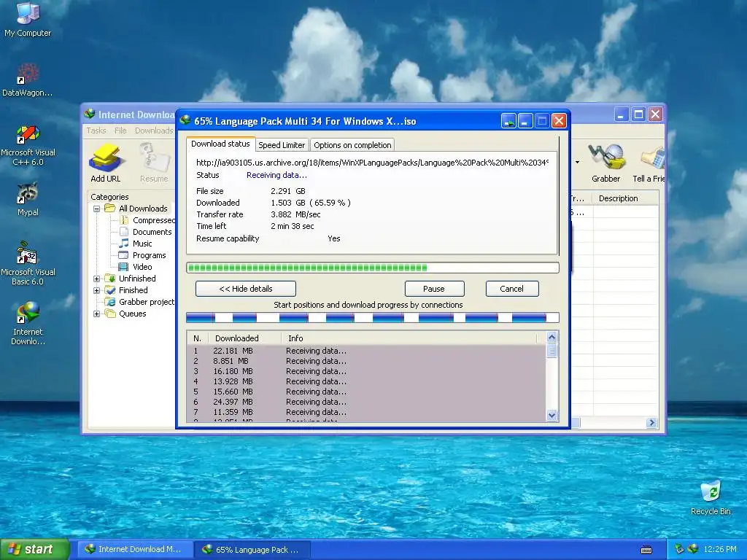Viewport: 747px width, 560px height.
Task: Switch to Internet Download Manager taskbar item
Action: click(x=135, y=549)
